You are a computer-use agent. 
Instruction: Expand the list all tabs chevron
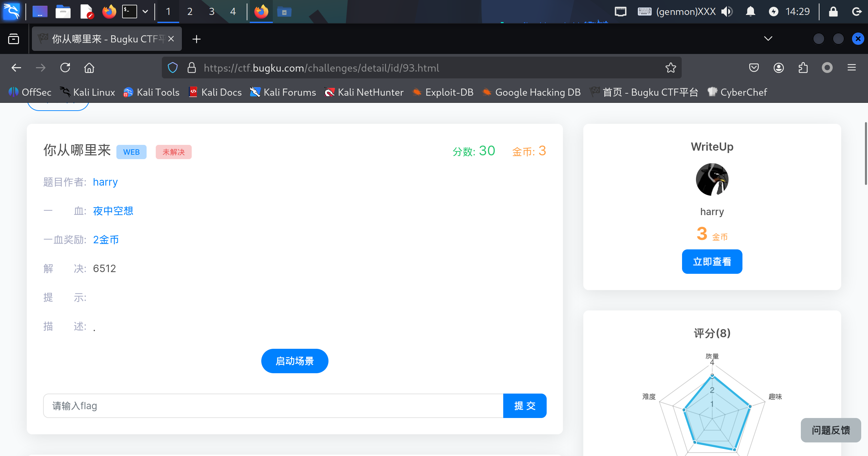(768, 39)
